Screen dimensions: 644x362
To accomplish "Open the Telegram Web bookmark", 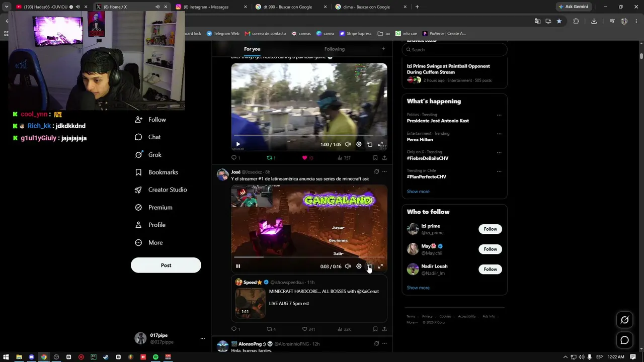I will coord(223,34).
